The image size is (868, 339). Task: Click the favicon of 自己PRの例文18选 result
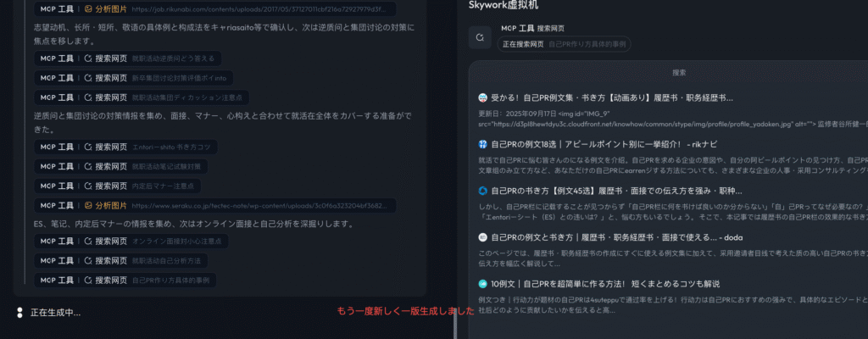pos(483,144)
